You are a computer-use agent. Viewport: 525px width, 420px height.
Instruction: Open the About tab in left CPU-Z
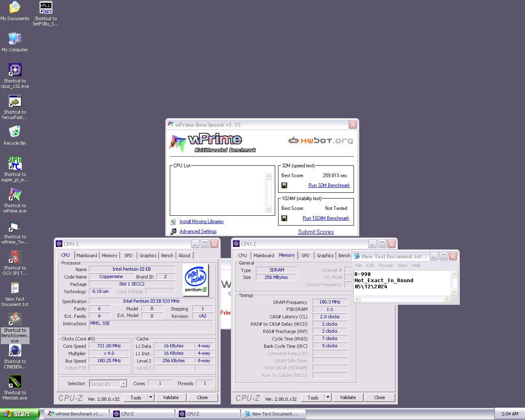[x=185, y=256]
